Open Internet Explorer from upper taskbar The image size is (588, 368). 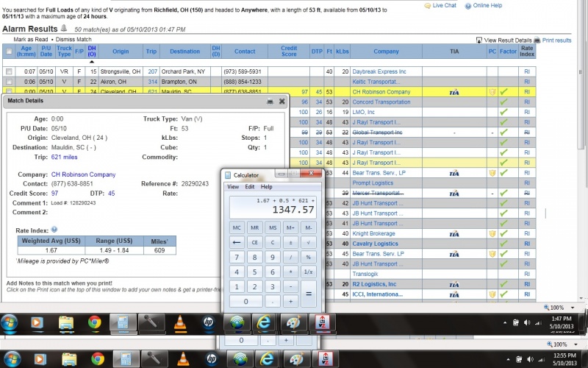point(264,322)
